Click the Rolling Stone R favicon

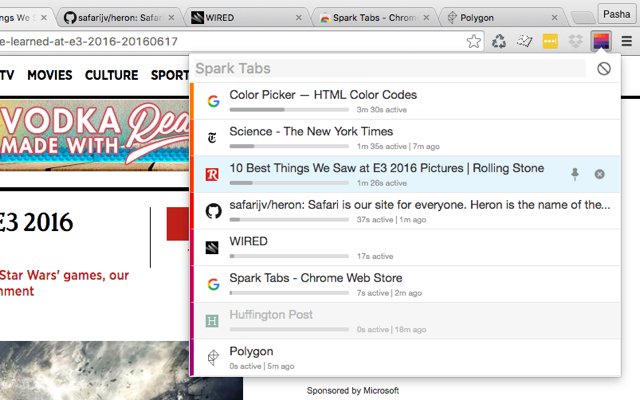pos(212,174)
